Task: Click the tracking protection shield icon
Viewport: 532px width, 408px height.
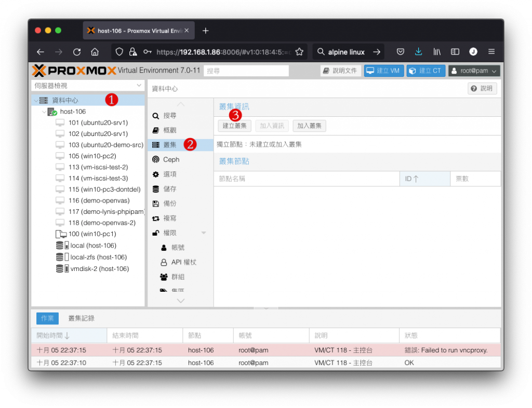Action: tap(119, 52)
